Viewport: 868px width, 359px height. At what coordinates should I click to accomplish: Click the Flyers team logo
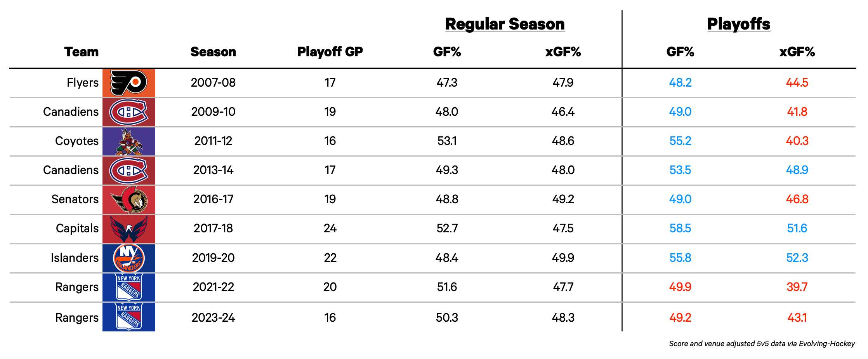129,83
